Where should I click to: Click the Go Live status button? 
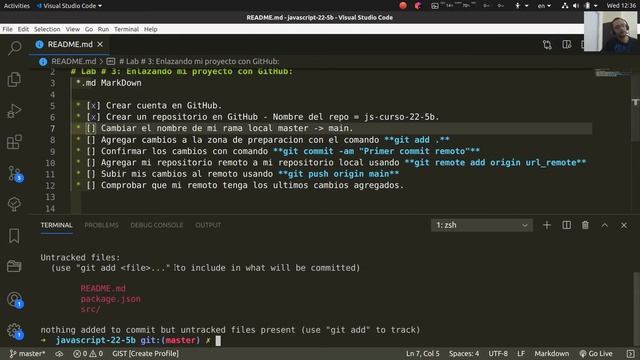click(x=596, y=353)
